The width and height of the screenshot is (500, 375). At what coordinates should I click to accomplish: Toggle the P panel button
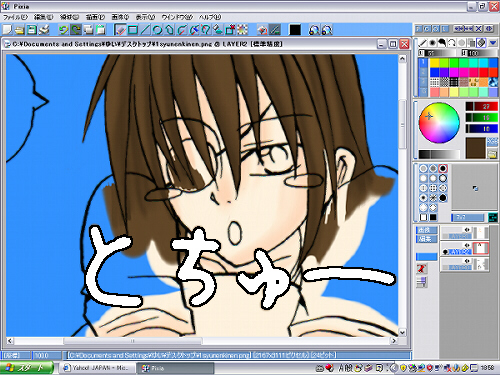pyautogui.click(x=419, y=29)
